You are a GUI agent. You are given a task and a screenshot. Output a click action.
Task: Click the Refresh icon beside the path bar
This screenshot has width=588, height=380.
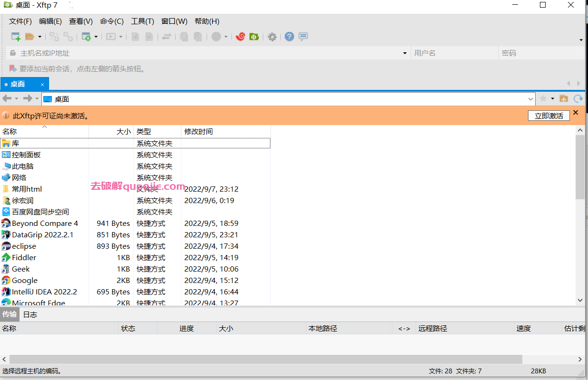tap(578, 98)
